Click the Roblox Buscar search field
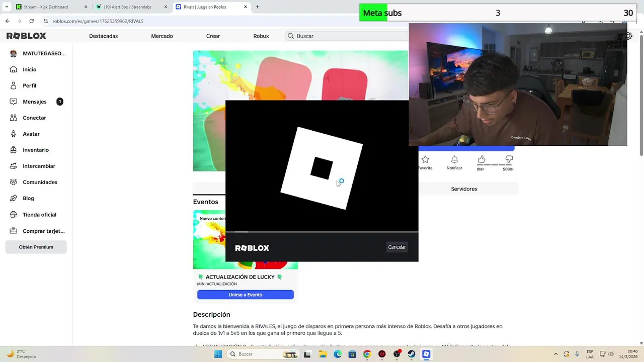 [x=347, y=36]
